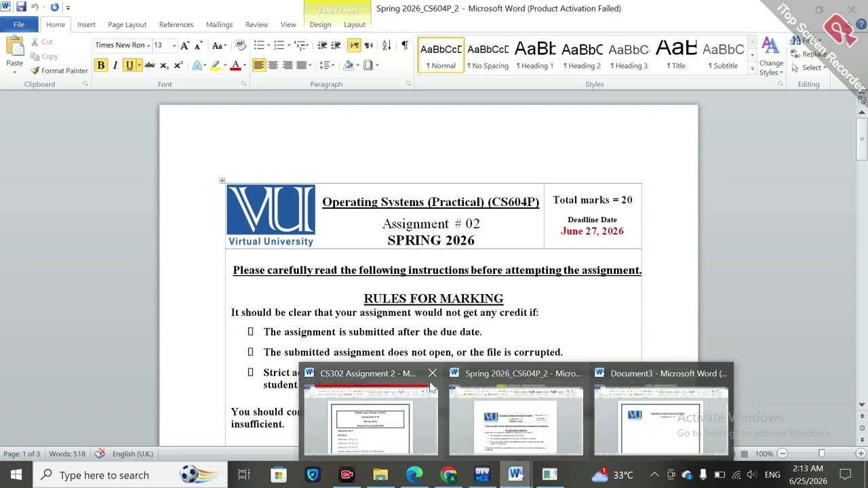The height and width of the screenshot is (488, 868).
Task: Open Microsoft Edge from the taskbar
Action: pyautogui.click(x=414, y=474)
